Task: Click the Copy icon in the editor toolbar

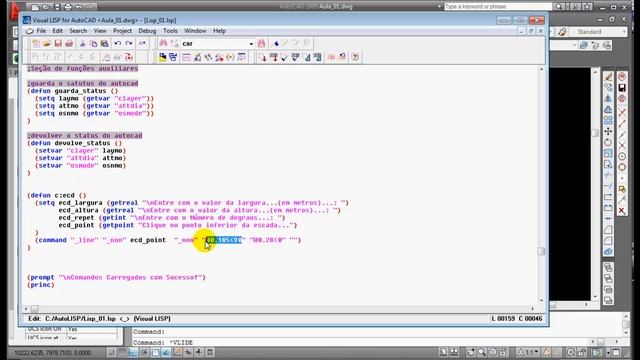Action: point(93,43)
